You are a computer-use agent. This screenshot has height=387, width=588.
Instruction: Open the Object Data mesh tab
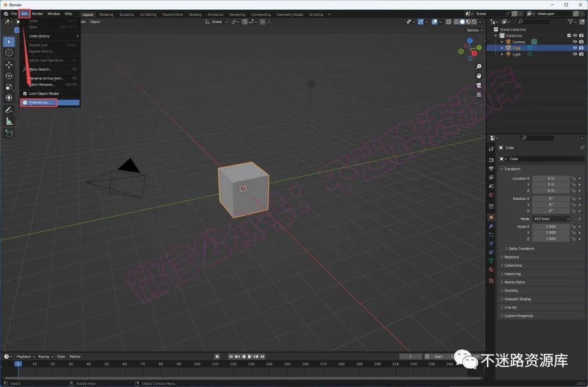(491, 261)
